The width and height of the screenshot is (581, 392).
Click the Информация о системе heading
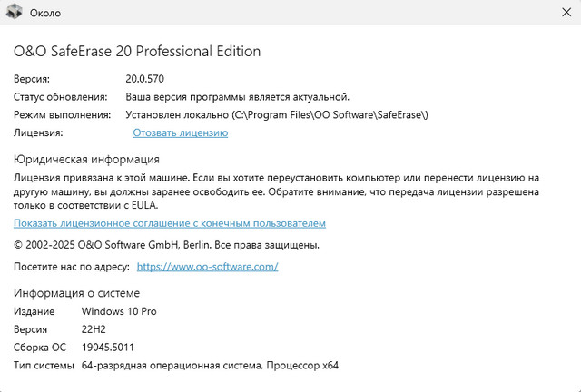click(76, 292)
